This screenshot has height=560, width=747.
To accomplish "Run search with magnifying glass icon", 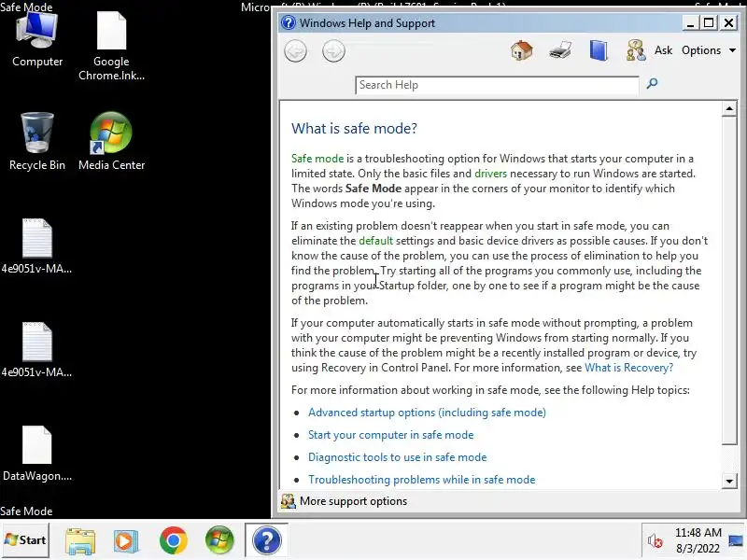I will (x=652, y=84).
